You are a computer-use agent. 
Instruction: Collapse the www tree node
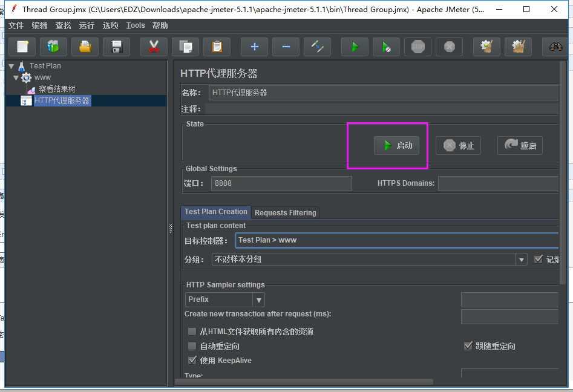16,78
